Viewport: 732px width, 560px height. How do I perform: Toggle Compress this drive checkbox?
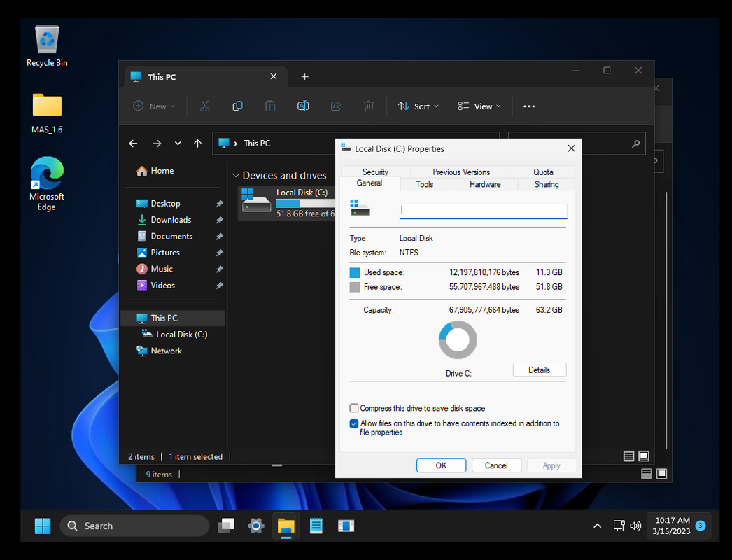click(354, 408)
